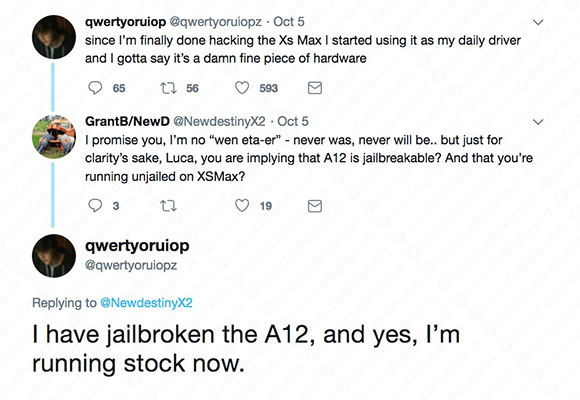This screenshot has width=580, height=400.
Task: Visit the GrantB/NewD display name
Action: pos(127,121)
